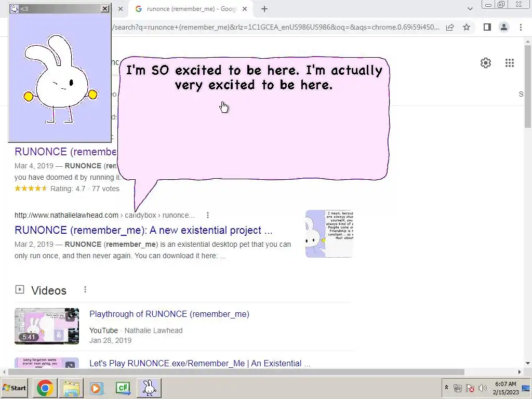This screenshot has width=532, height=399.
Task: Open the Chrome profile avatar menu
Action: 504,27
